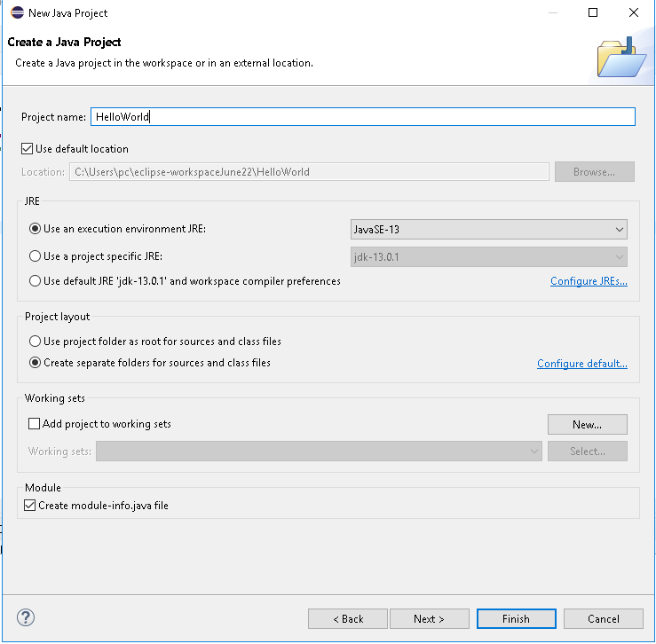Open the Configure JREs link
Image resolution: width=656 pixels, height=644 pixels.
click(x=589, y=281)
